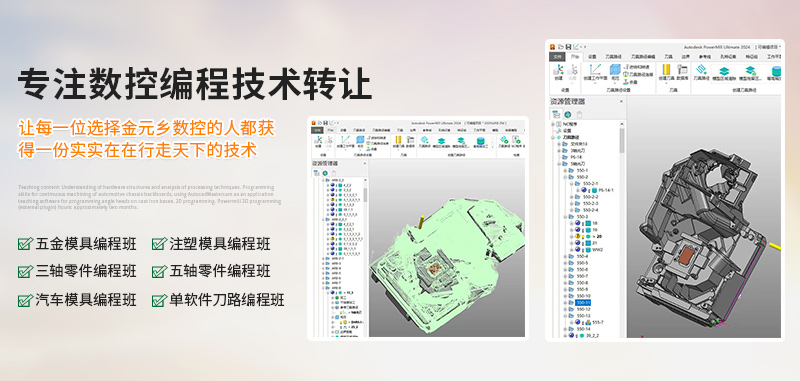This screenshot has width=800, height=381.
Task: Select folder 550-12 in right tree
Action: coord(584,309)
